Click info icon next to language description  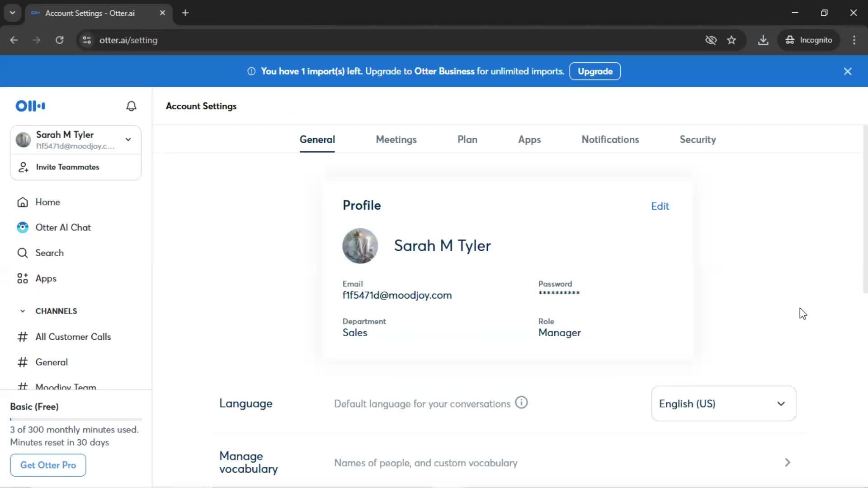521,402
